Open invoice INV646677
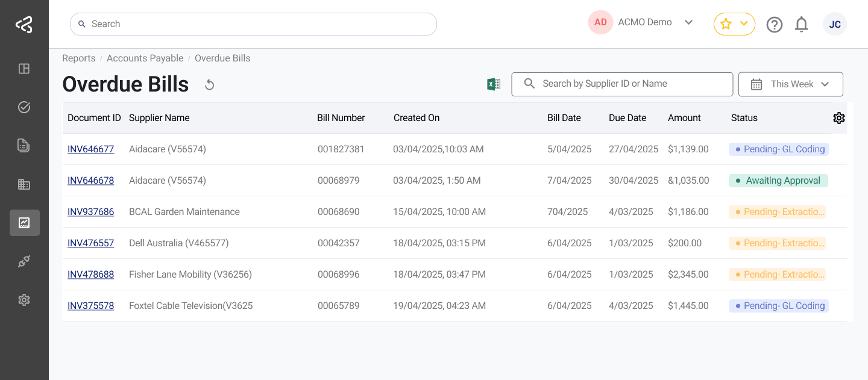Screen dimensions: 868x380 [90, 149]
